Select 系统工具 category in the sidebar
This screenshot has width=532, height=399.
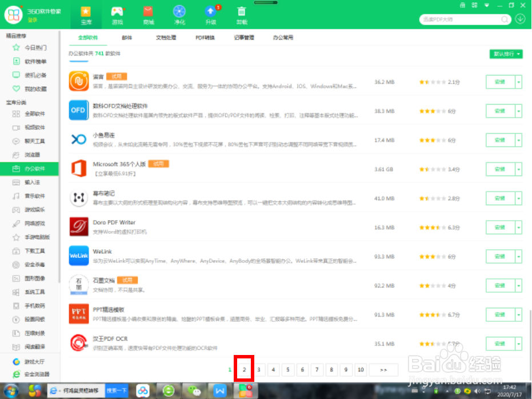click(29, 292)
